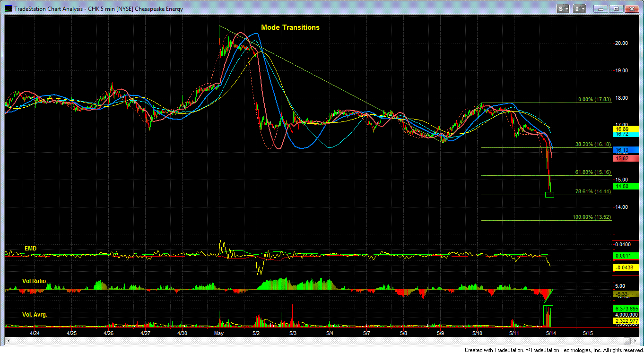The height and width of the screenshot is (353, 644).
Task: Click the small green rectangle at the price low
Action: (x=549, y=195)
